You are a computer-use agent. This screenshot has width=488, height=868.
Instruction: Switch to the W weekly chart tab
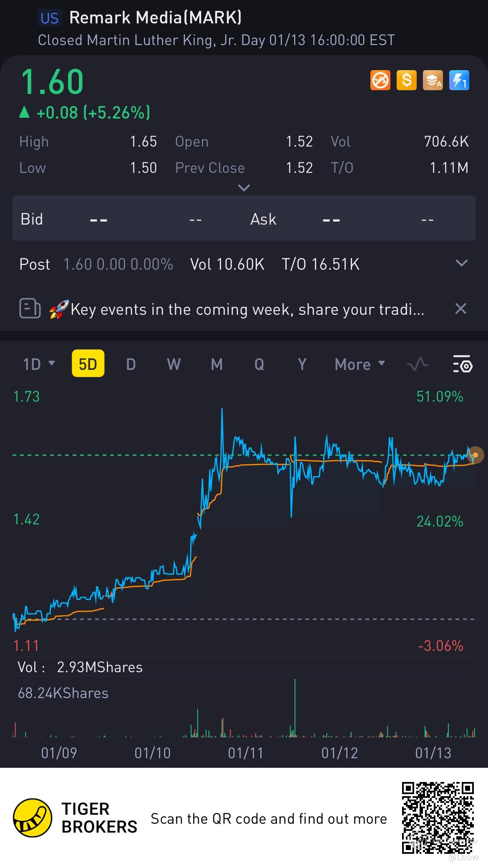pos(174,364)
